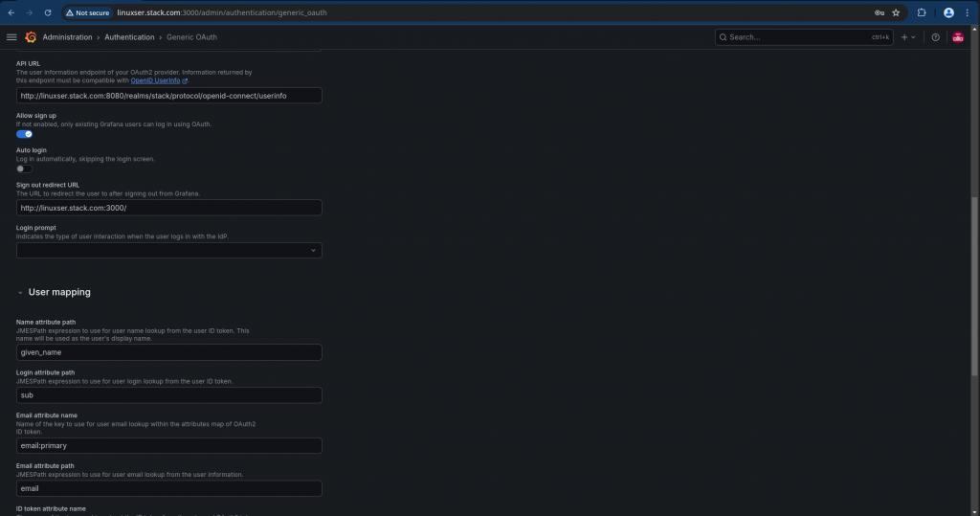Open the browser extensions puzzle icon
Viewport: 980px width, 516px height.
(922, 12)
